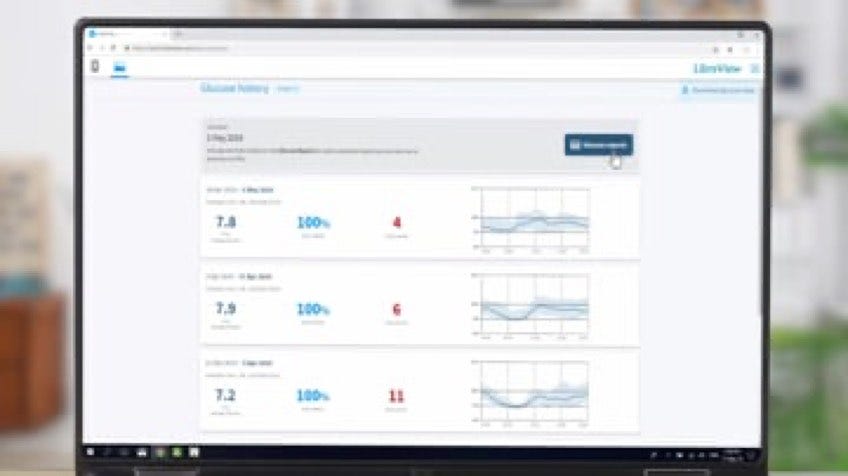Click the 100% value in the 7.8 row
Screen dimensions: 848x476
[x=313, y=222]
